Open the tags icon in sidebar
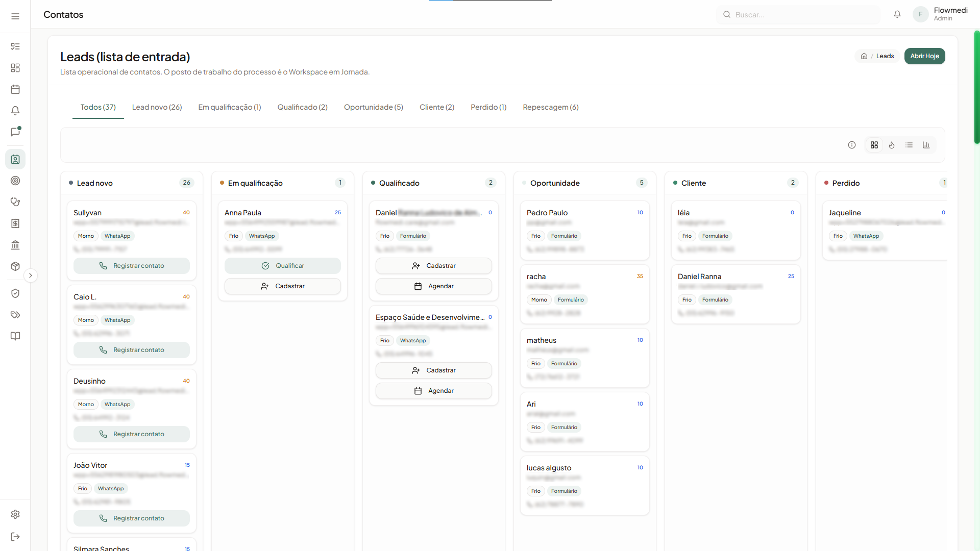980x551 pixels. 15,315
